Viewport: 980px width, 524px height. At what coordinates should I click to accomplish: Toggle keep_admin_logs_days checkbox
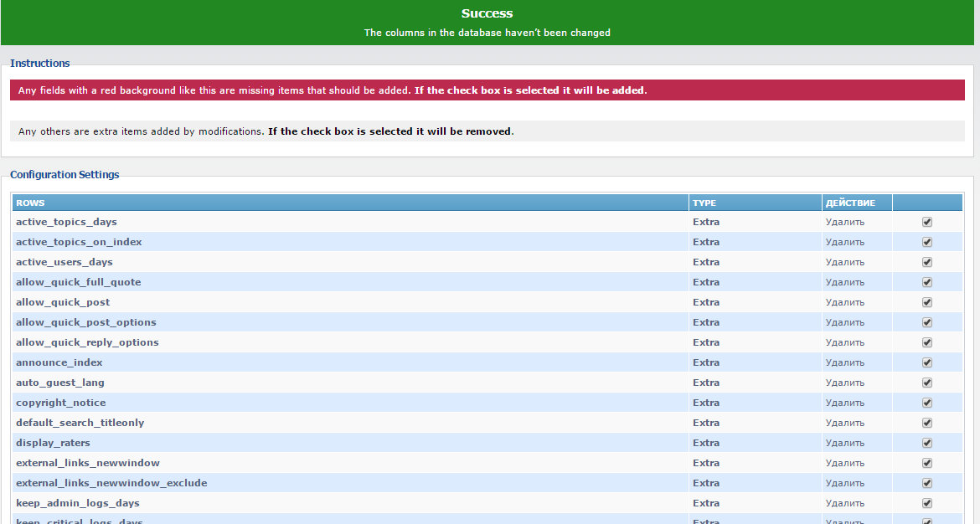(927, 503)
